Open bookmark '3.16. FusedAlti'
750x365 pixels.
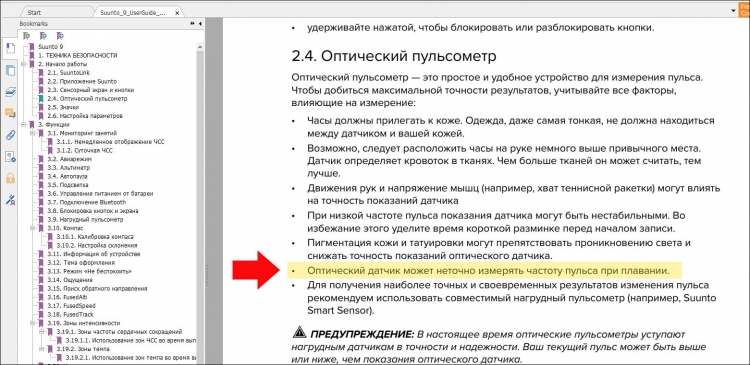66,297
